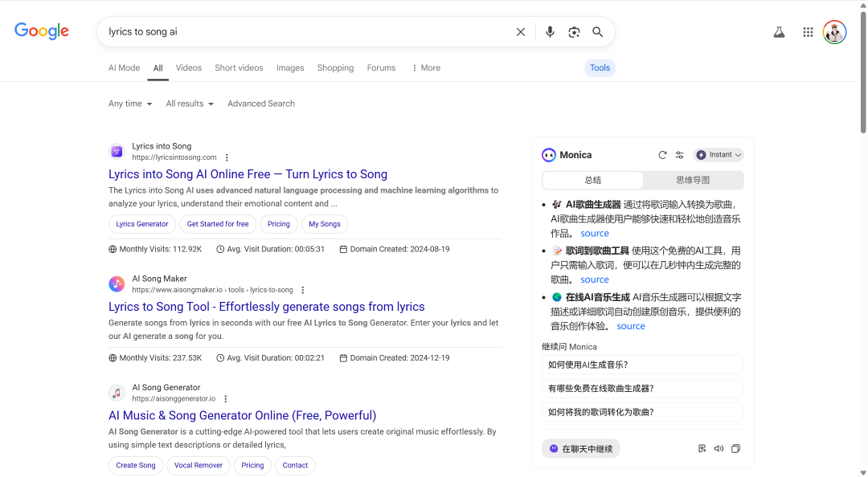Open options for aisongmaker.io result
This screenshot has height=477, width=868.
[303, 290]
